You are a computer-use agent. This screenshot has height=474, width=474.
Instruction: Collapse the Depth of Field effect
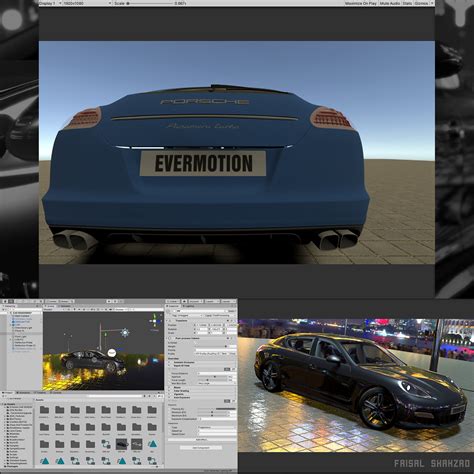(169, 366)
